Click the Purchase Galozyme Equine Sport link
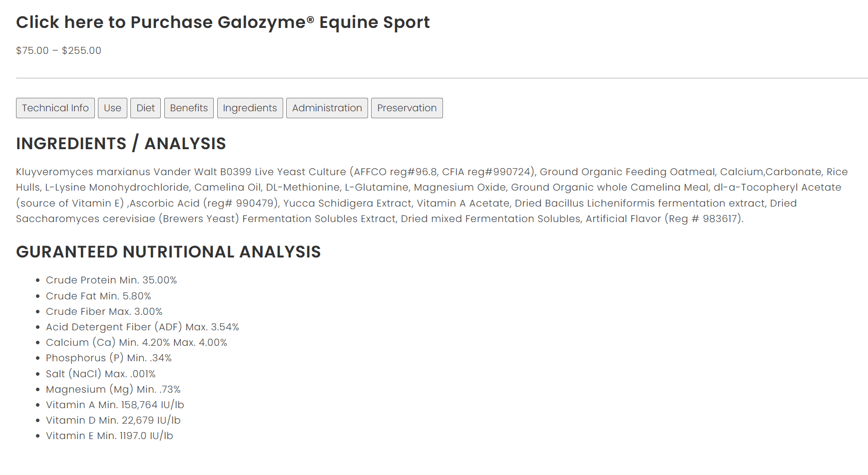The image size is (868, 475). click(223, 22)
